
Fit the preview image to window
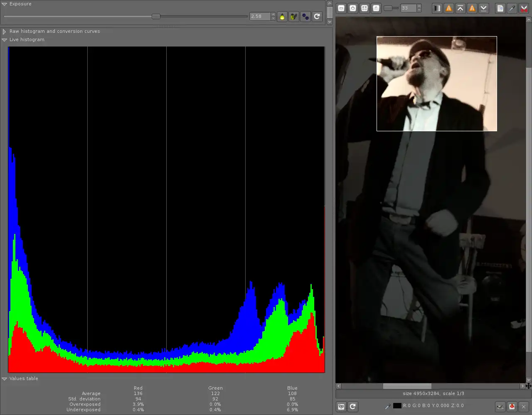365,8
